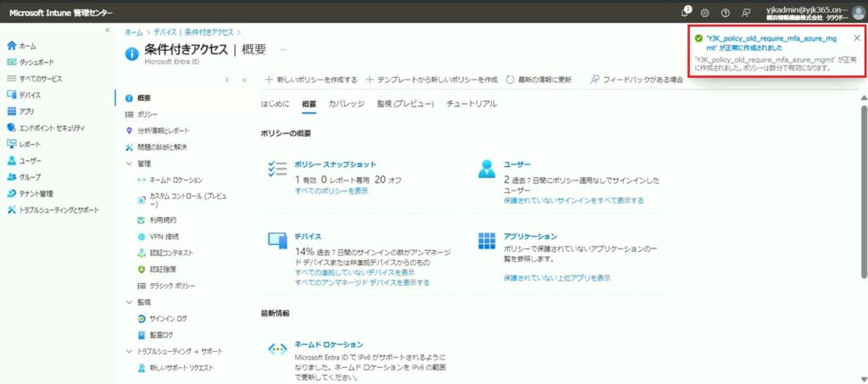The height and width of the screenshot is (384, 868).
Task: Open サインイン ログ menu item
Action: click(x=162, y=320)
